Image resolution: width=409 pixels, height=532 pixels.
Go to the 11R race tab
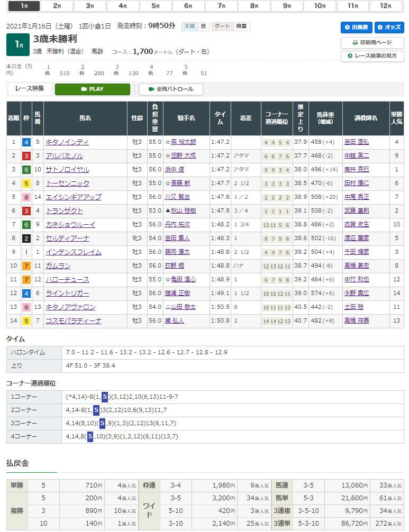click(352, 6)
